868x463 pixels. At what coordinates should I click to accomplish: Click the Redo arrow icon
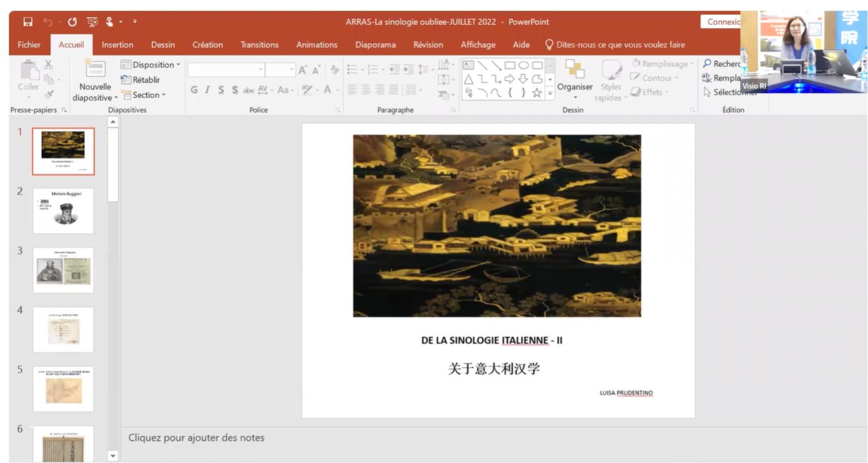click(72, 22)
